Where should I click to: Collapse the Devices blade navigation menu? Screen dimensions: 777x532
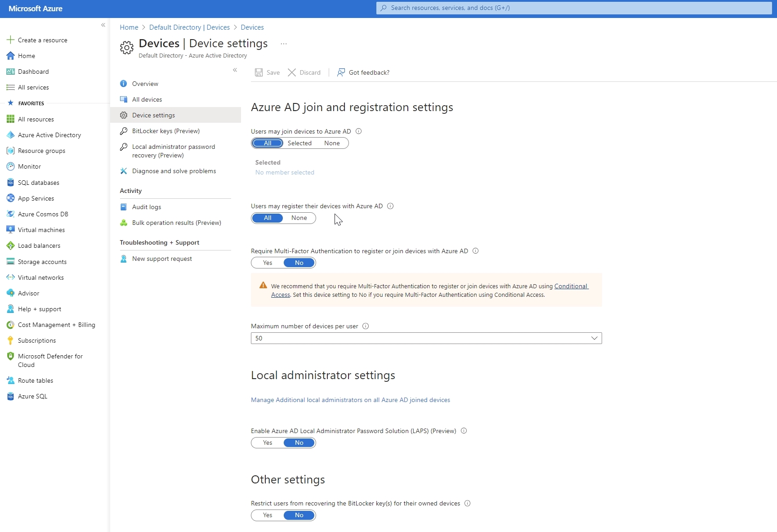point(235,70)
